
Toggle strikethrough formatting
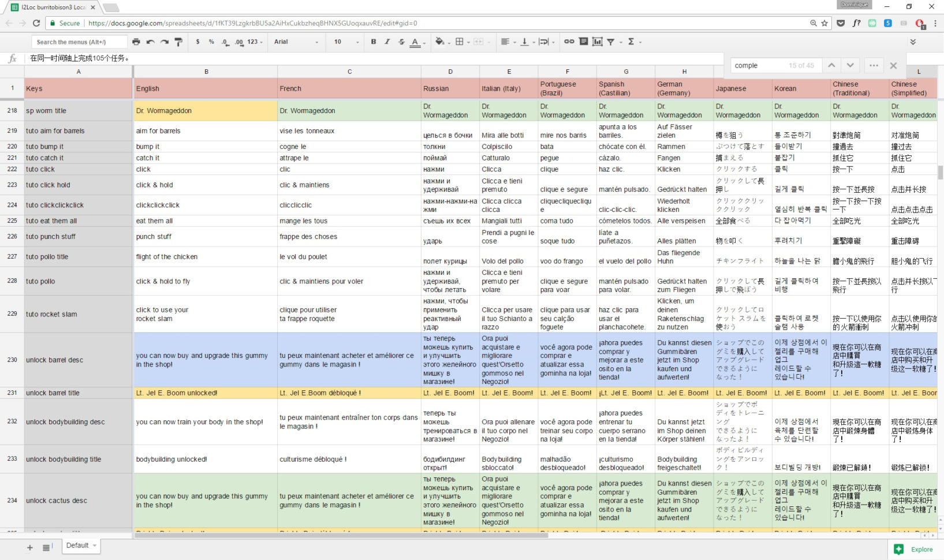click(401, 42)
